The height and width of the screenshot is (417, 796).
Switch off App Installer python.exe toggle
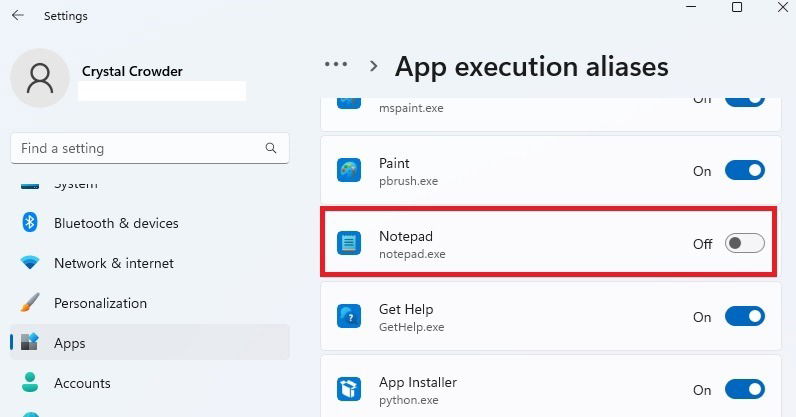click(745, 390)
